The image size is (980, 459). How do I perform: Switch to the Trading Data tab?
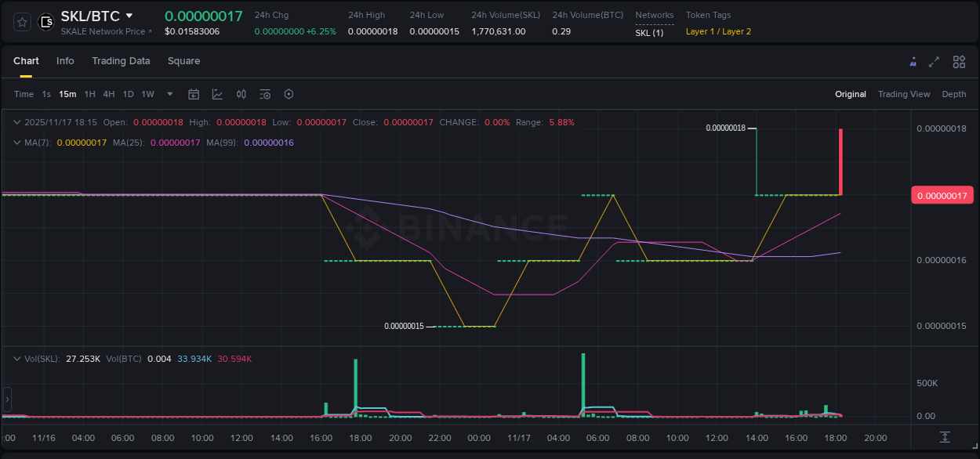coord(121,61)
